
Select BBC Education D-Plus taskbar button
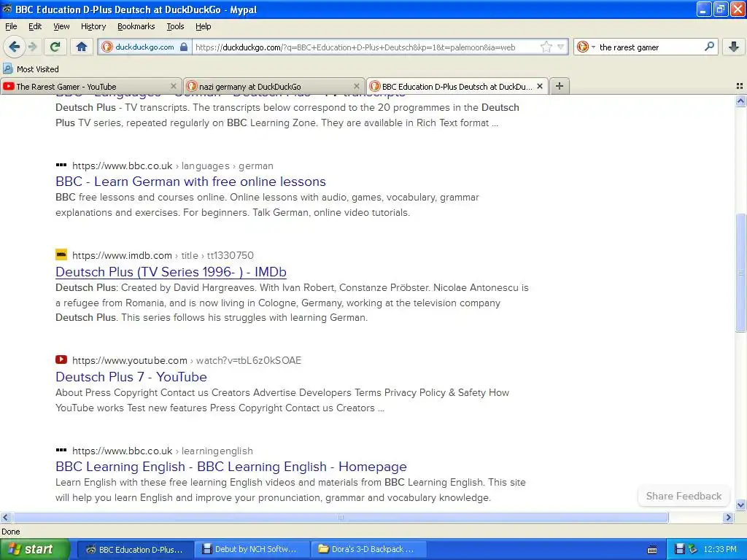135,549
